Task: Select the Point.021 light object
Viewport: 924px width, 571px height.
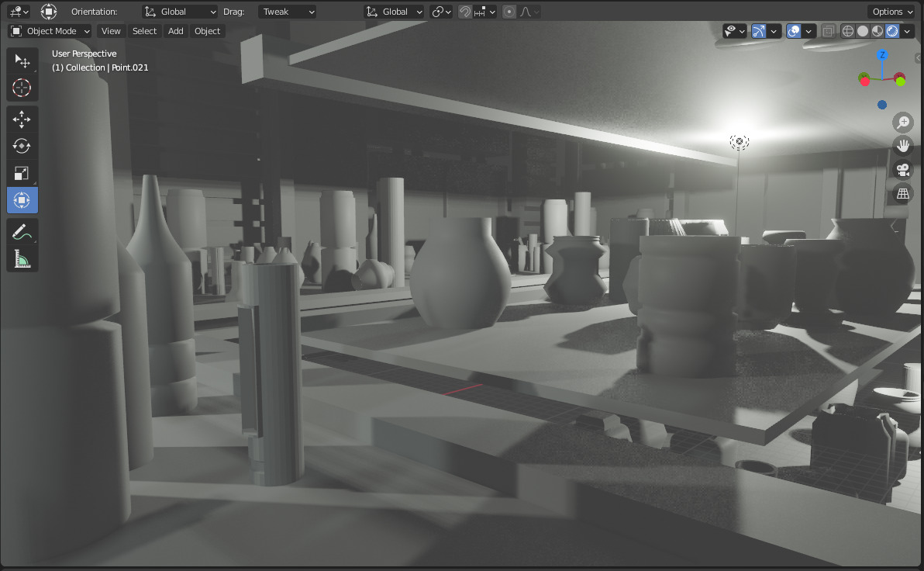Action: (739, 141)
